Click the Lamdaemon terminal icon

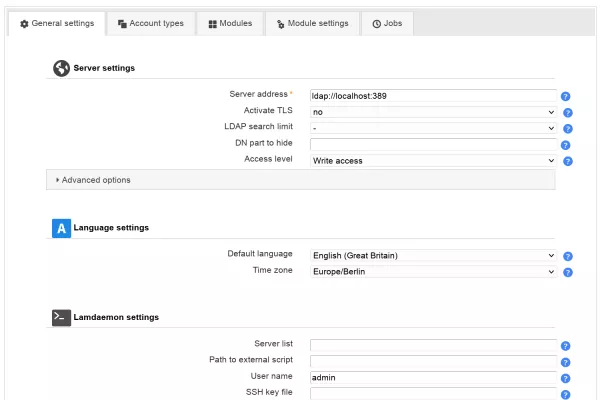(61, 317)
